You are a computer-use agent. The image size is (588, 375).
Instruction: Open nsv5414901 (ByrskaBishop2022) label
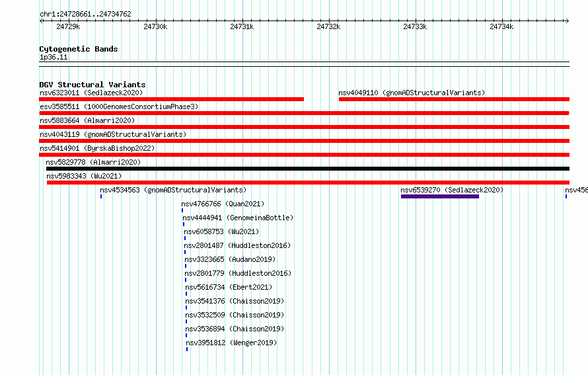tap(97, 148)
